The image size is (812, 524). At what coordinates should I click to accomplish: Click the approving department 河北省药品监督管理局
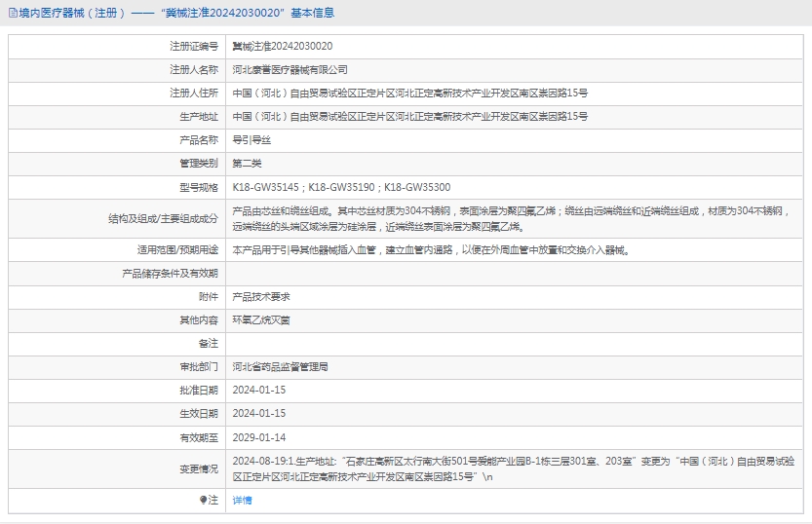[x=280, y=366]
